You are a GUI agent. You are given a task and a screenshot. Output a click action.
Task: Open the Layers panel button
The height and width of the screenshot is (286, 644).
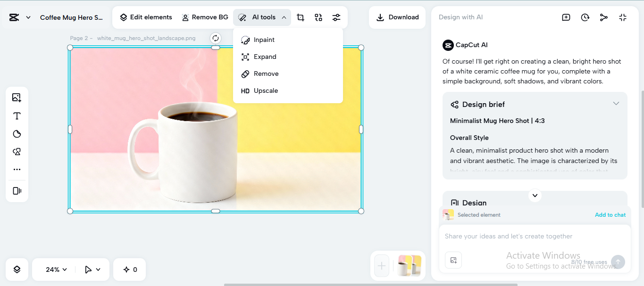[17, 270]
